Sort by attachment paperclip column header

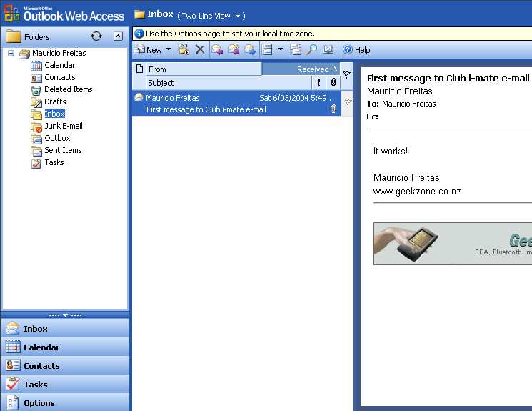click(333, 82)
